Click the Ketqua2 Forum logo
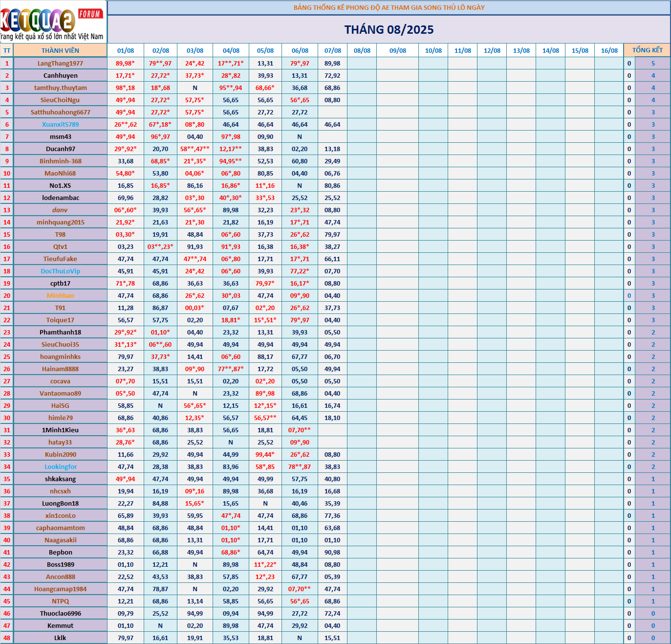 pyautogui.click(x=53, y=22)
